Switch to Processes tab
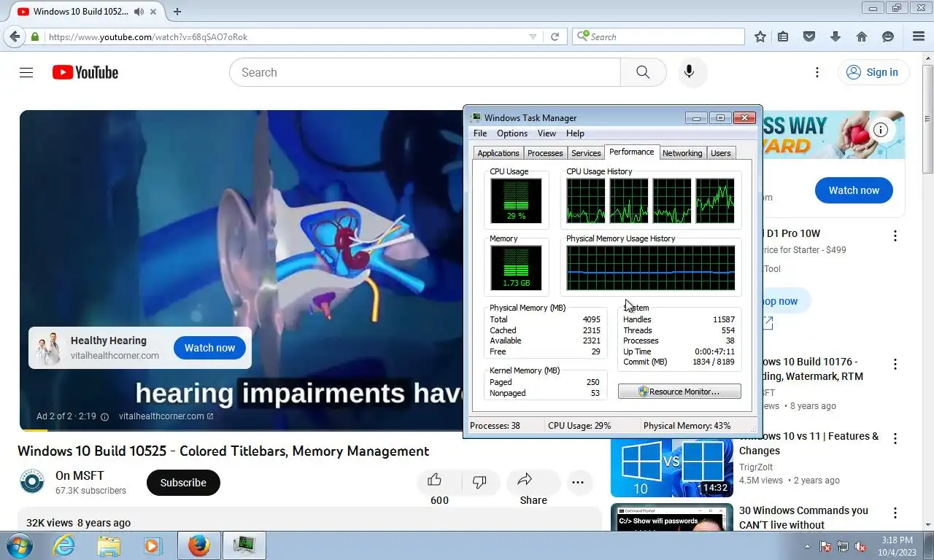This screenshot has width=934, height=560. click(x=545, y=153)
